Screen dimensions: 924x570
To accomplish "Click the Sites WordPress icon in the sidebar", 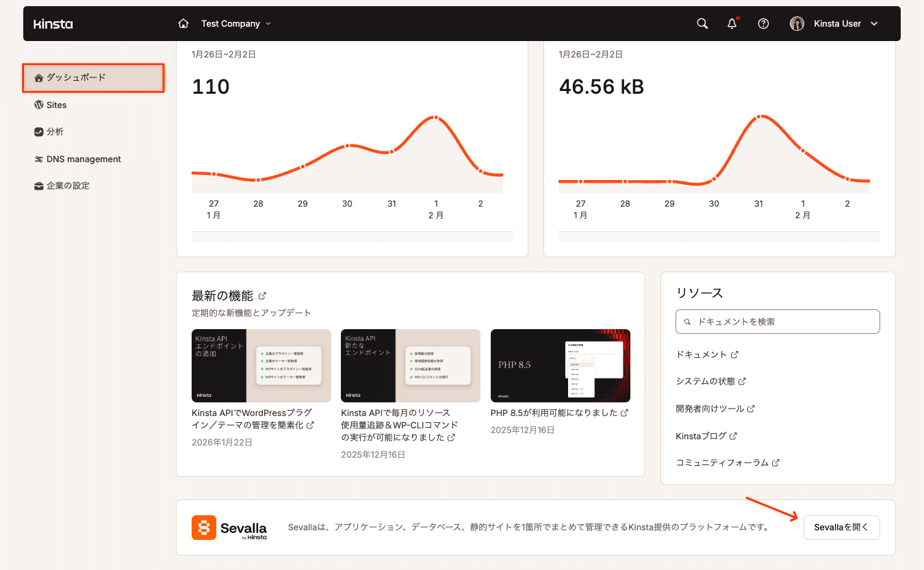I will [39, 105].
